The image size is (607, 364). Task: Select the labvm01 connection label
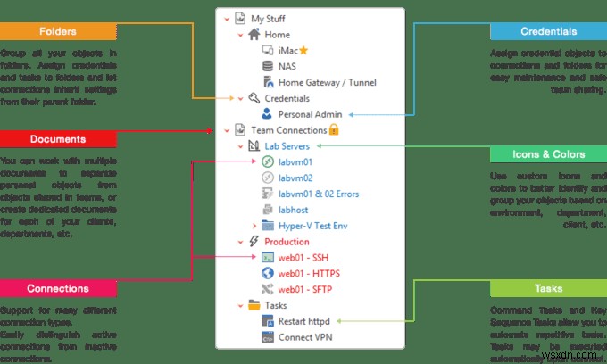pyautogui.click(x=295, y=162)
